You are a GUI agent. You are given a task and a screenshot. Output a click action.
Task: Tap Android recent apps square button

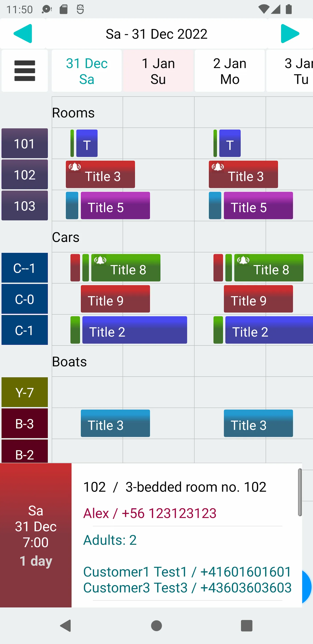point(247,625)
